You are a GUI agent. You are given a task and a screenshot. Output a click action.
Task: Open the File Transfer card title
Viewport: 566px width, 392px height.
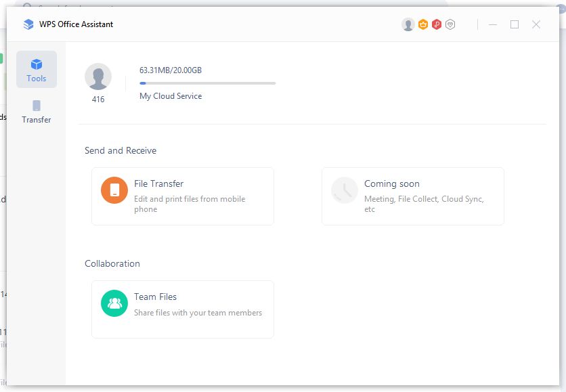pyautogui.click(x=158, y=183)
